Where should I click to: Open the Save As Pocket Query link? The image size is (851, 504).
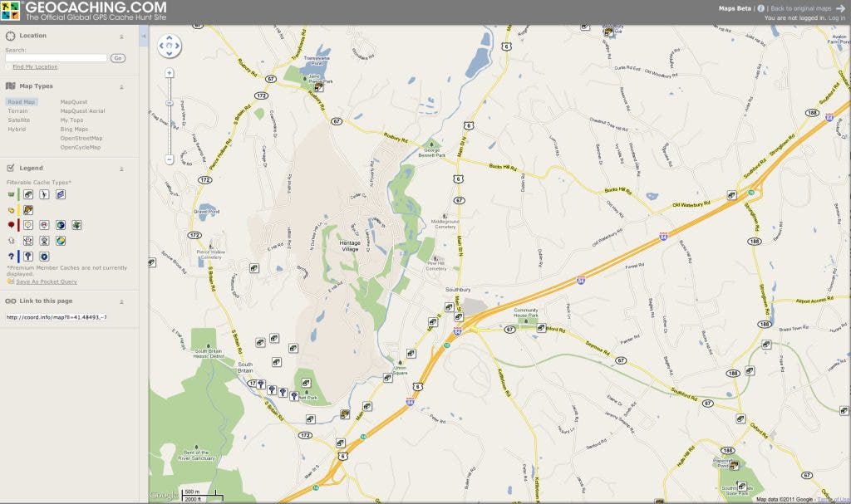tap(47, 281)
